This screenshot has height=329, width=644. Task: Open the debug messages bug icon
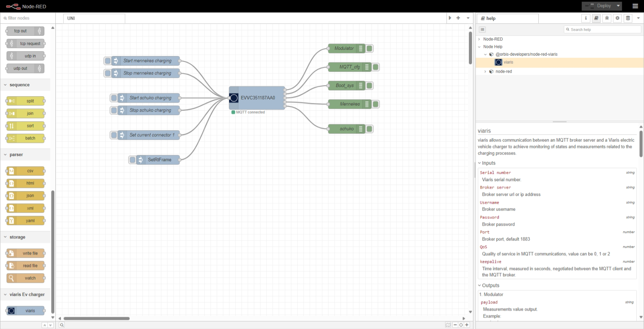pyautogui.click(x=607, y=18)
